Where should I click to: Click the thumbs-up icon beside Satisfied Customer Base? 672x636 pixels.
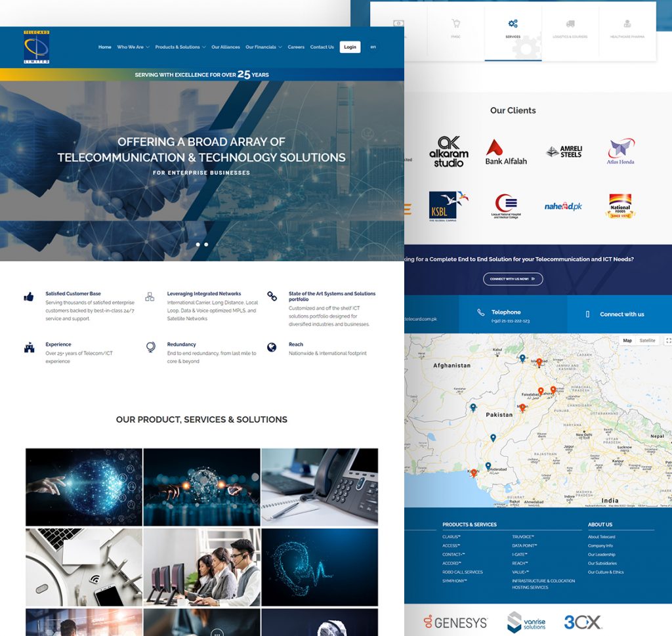(29, 297)
